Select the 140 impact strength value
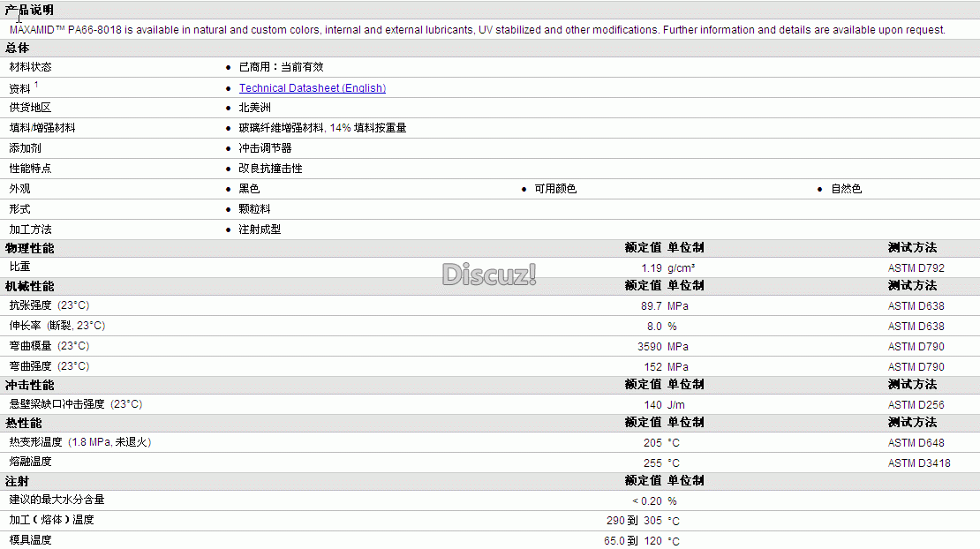 coord(653,405)
